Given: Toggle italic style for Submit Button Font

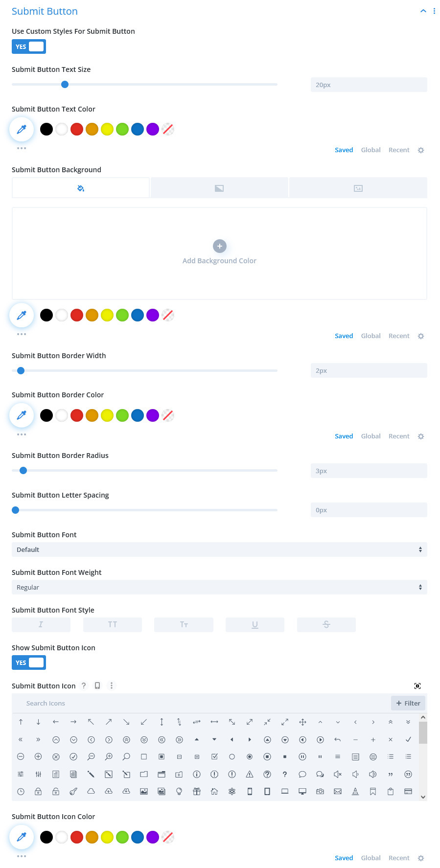Looking at the screenshot, I should coord(41,624).
